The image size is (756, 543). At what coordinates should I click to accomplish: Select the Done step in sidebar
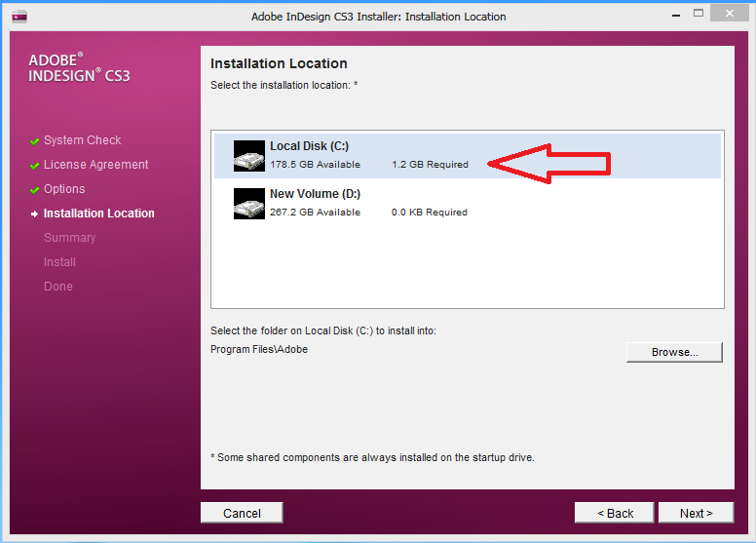[x=57, y=287]
